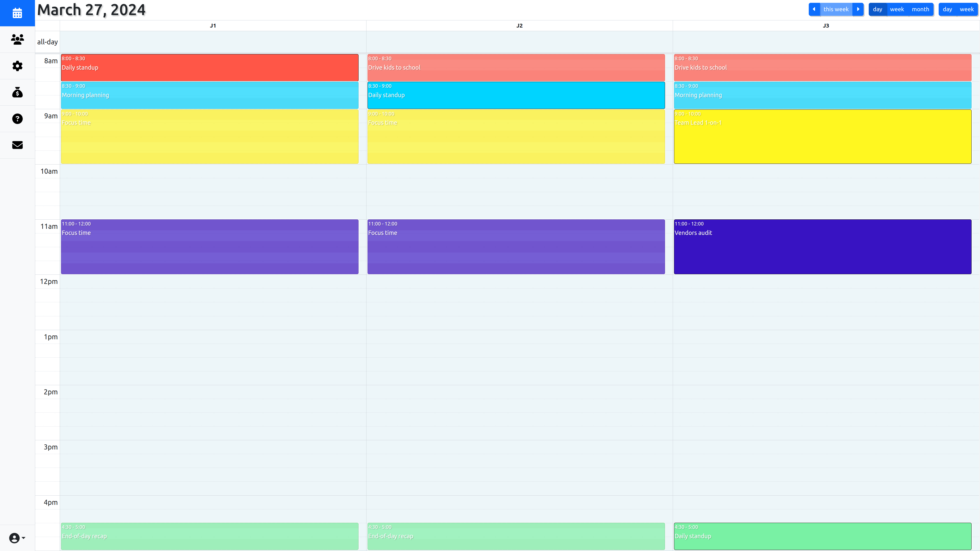This screenshot has height=551, width=980.
Task: Switch to the day view tab
Action: (878, 9)
